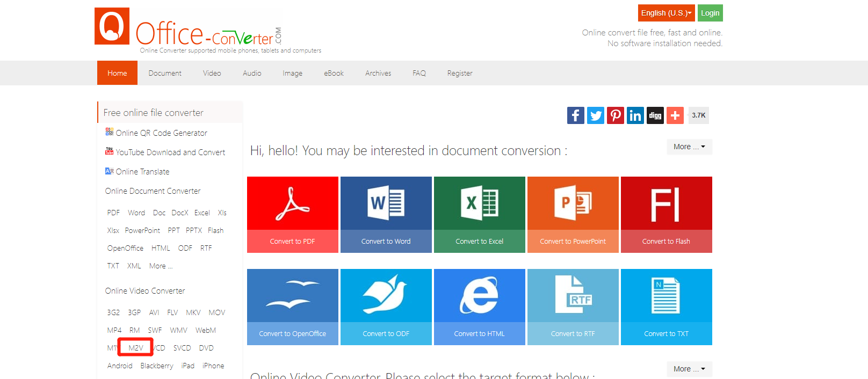868x379 pixels.
Task: Open the Document menu item
Action: coord(165,73)
